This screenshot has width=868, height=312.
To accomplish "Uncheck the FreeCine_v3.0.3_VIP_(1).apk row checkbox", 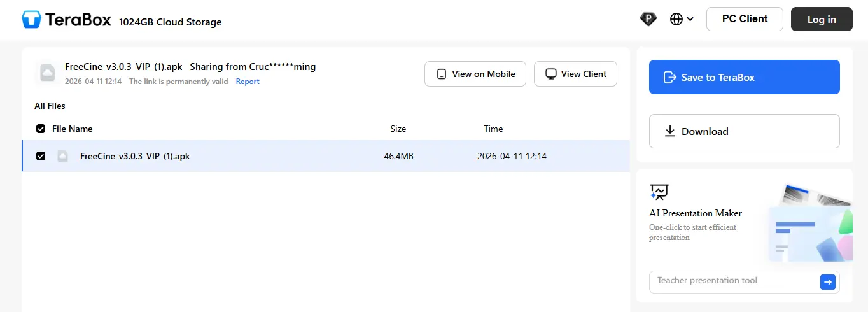I will (x=41, y=156).
